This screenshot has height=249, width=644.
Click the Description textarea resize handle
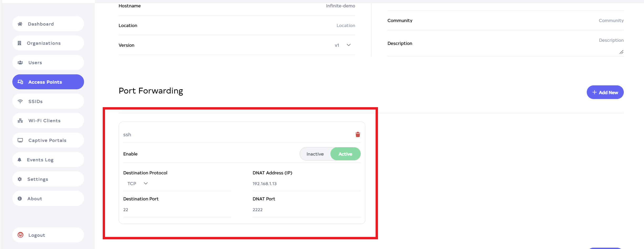(621, 52)
